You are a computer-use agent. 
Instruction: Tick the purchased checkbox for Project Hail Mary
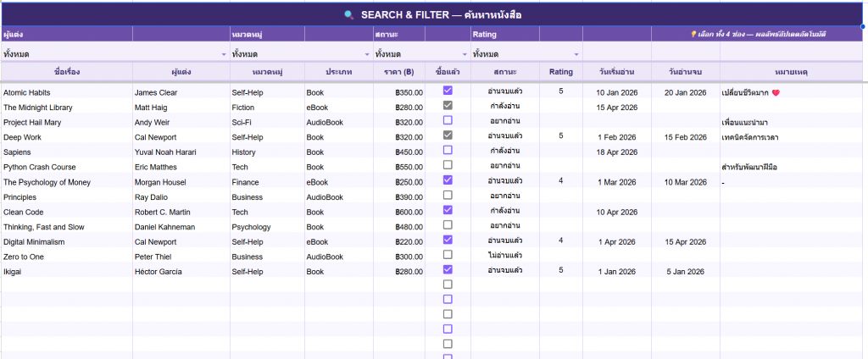pyautogui.click(x=448, y=120)
